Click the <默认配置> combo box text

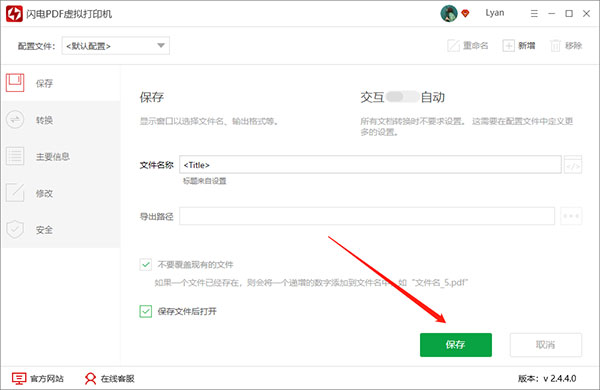[x=88, y=46]
